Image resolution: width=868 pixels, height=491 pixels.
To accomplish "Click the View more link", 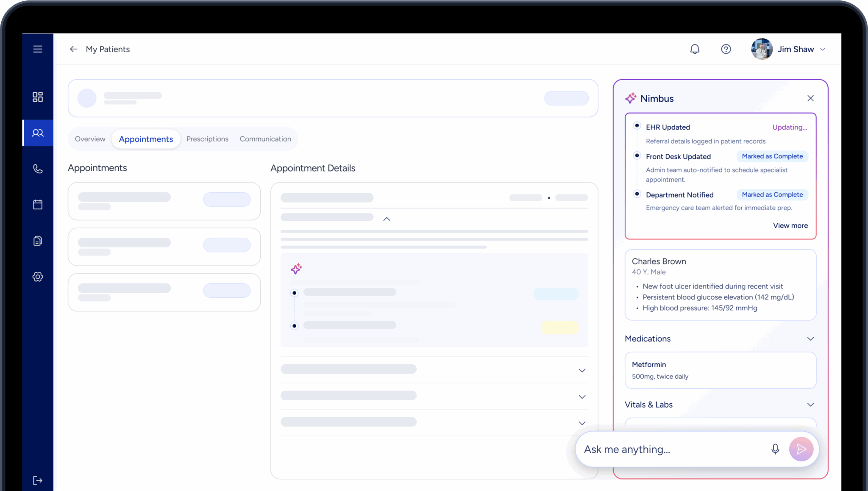I will coord(790,225).
